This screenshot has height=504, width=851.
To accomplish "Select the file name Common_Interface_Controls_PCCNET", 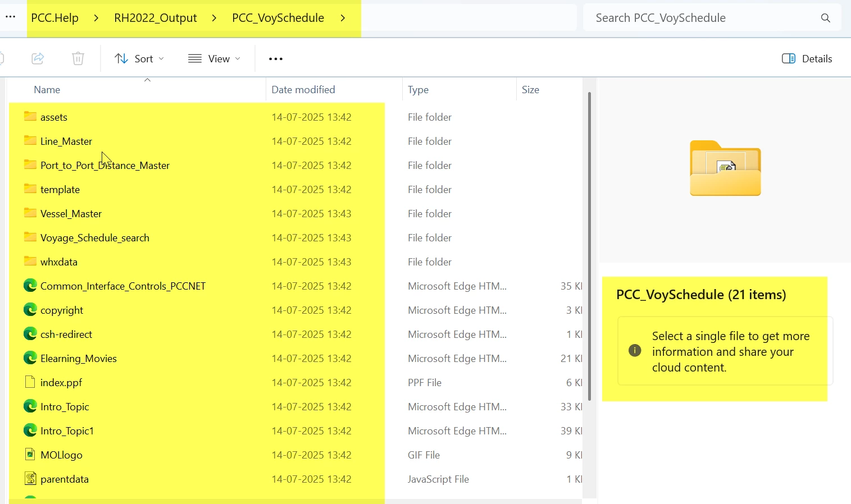I will click(x=123, y=286).
